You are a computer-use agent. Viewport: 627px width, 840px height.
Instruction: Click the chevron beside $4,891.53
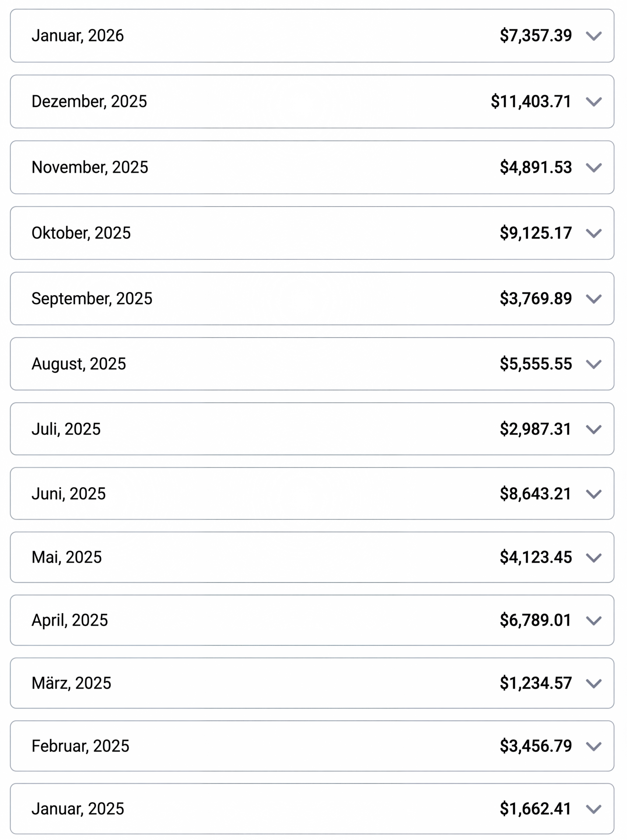tap(593, 167)
